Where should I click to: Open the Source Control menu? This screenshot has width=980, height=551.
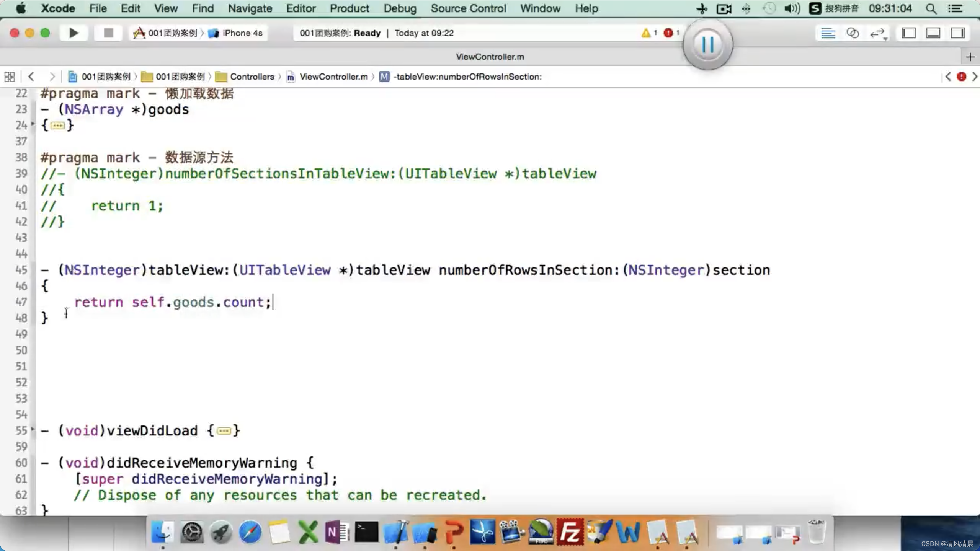(x=468, y=8)
